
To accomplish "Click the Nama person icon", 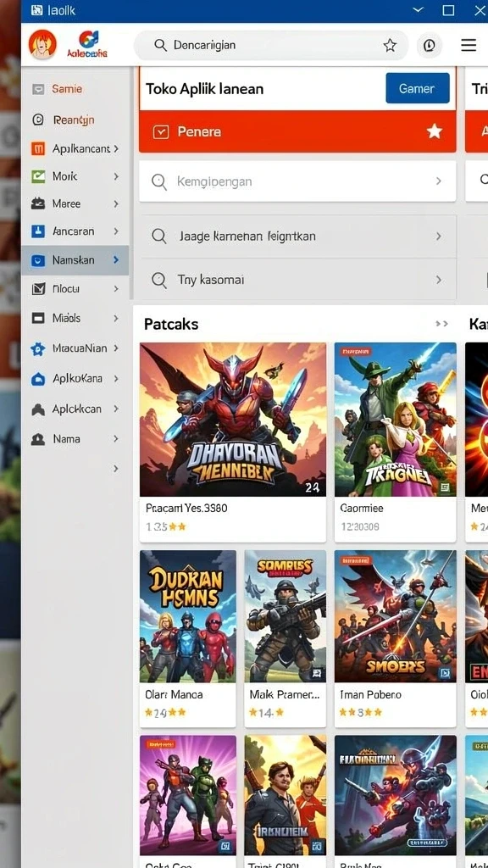I will point(38,439).
